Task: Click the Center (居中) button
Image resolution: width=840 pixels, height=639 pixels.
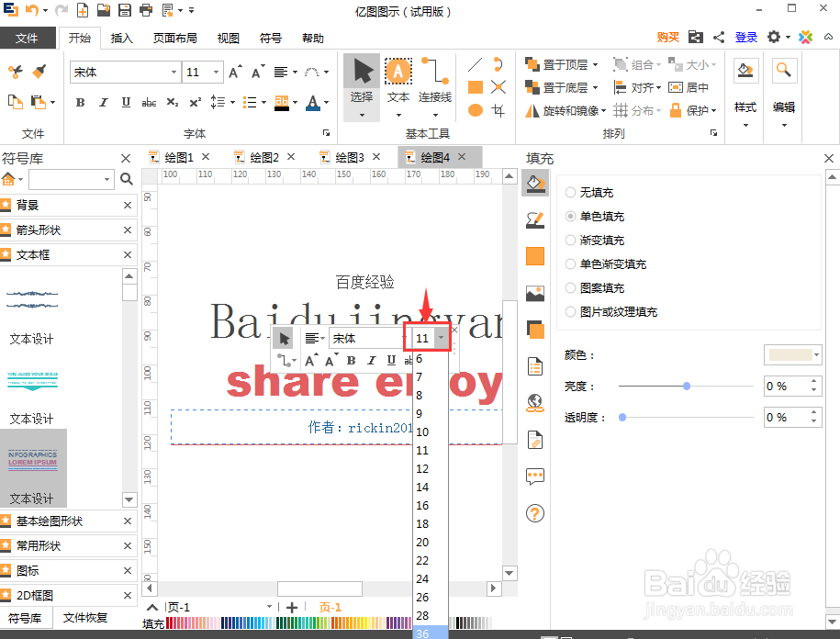Action: (x=689, y=87)
